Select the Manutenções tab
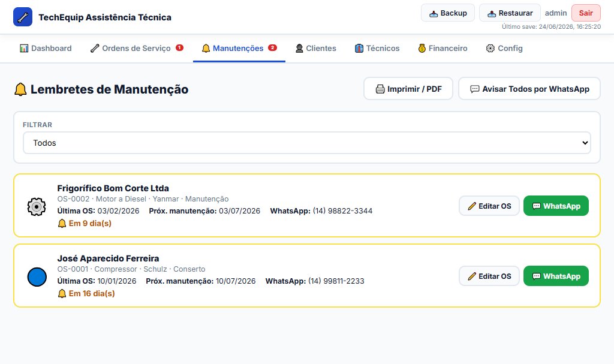 coord(239,48)
